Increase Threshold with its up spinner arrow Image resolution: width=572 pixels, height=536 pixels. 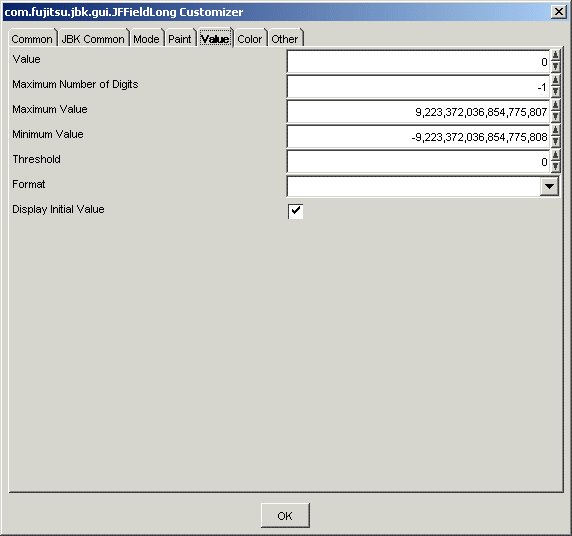[x=555, y=155]
